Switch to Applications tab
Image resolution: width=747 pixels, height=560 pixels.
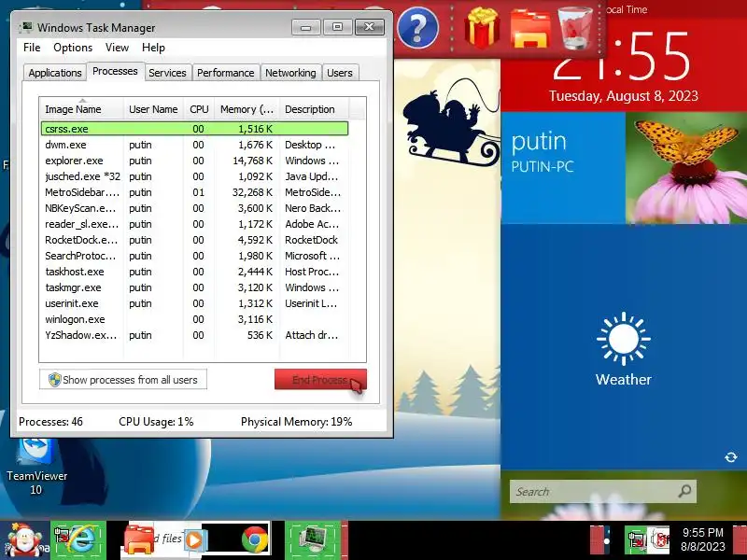[x=55, y=73]
